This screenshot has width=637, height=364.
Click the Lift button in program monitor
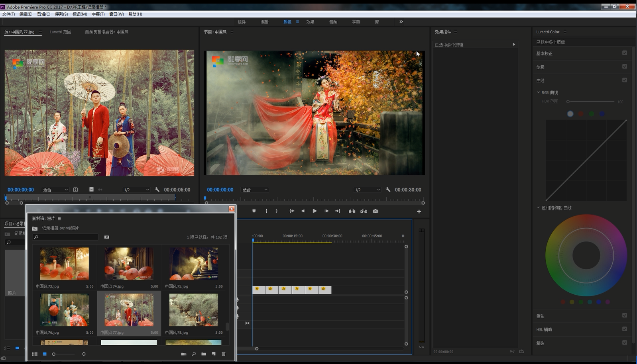[x=352, y=211]
